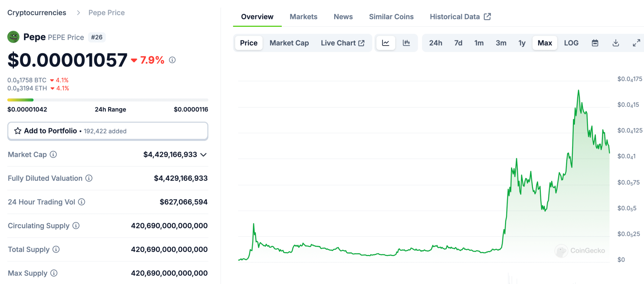Click the Circulating Supply value 420,690,000,000,000
The width and height of the screenshot is (644, 284).
tap(169, 226)
